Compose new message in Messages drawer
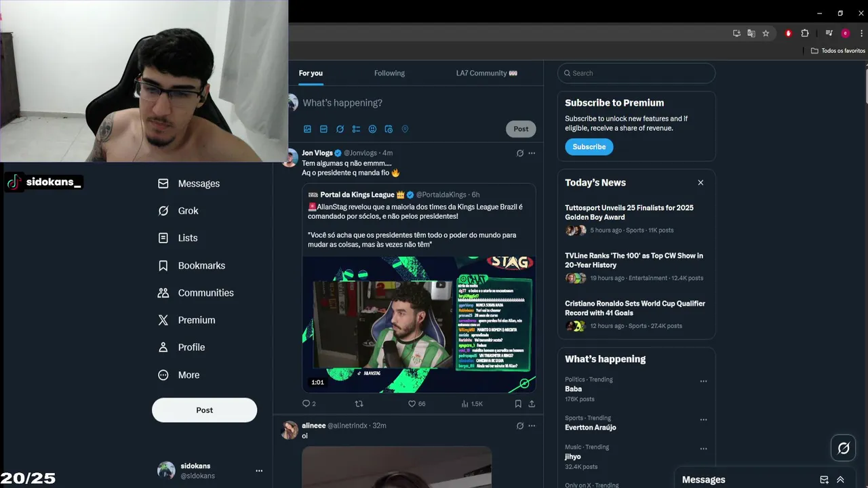 pos(824,480)
